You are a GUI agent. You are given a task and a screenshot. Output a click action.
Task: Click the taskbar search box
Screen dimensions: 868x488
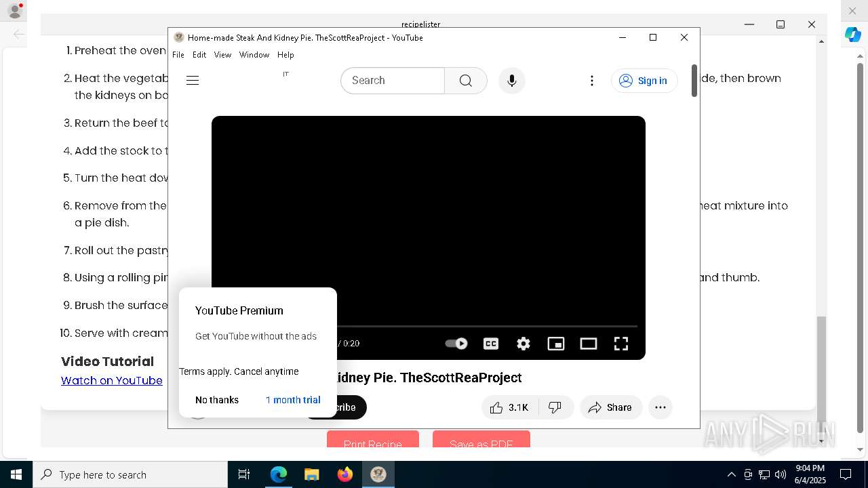coord(130,474)
